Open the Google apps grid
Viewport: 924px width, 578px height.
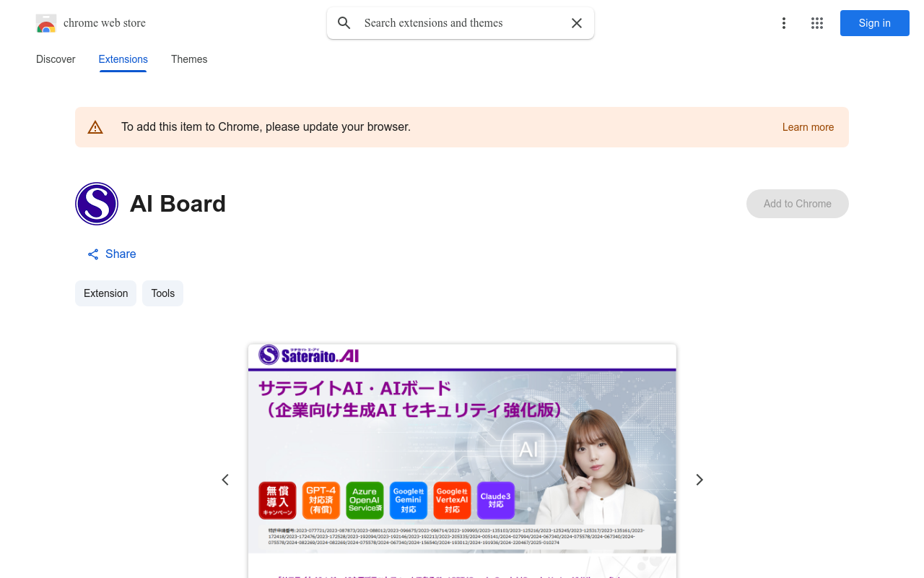click(817, 23)
